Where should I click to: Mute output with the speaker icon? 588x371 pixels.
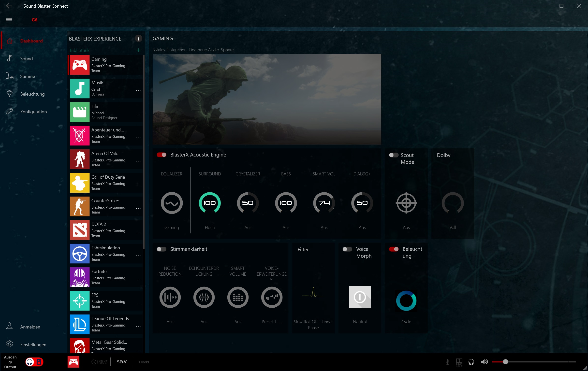484,362
